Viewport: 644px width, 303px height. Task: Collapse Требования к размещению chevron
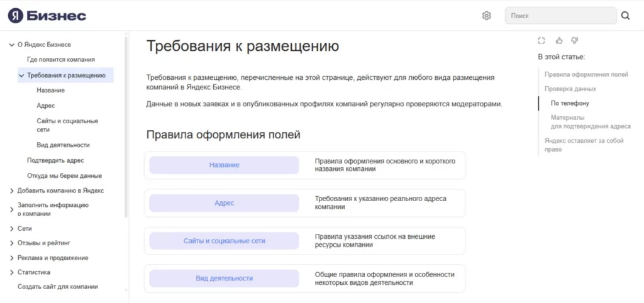pos(21,75)
